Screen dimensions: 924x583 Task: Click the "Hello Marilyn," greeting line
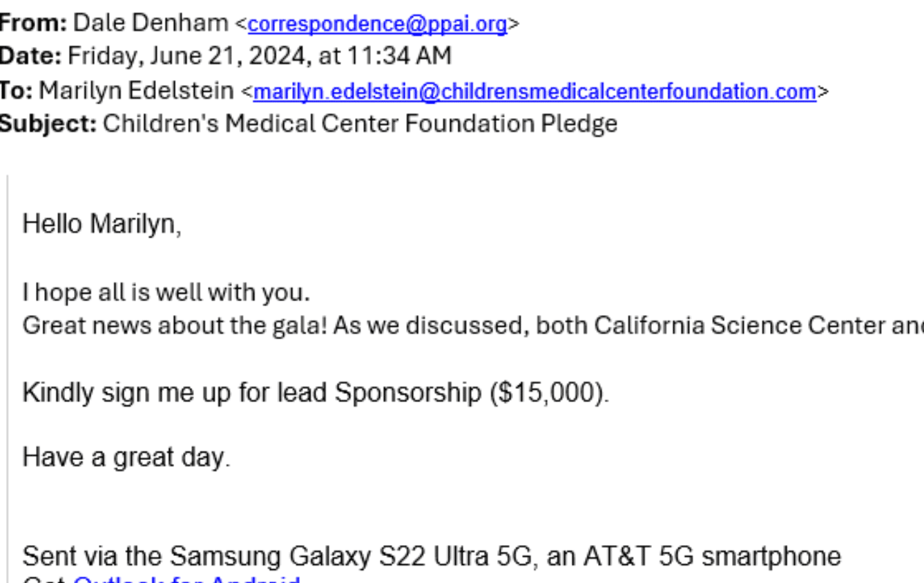pyautogui.click(x=102, y=224)
